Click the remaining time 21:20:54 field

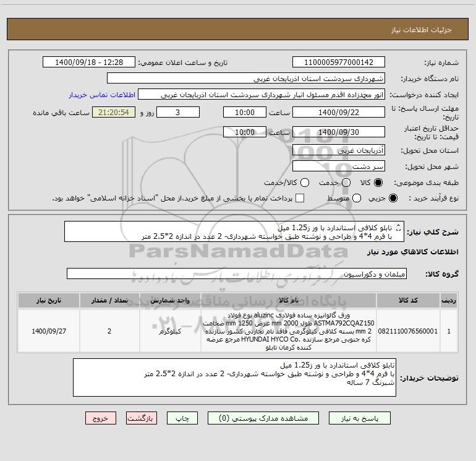point(114,112)
